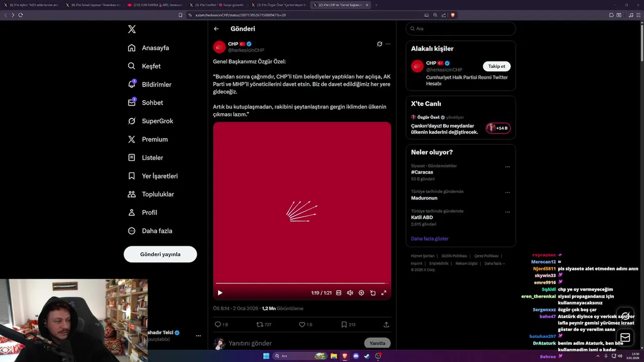644x362 pixels.
Task: Open File Explorer from the taskbar
Action: pyautogui.click(x=334, y=356)
